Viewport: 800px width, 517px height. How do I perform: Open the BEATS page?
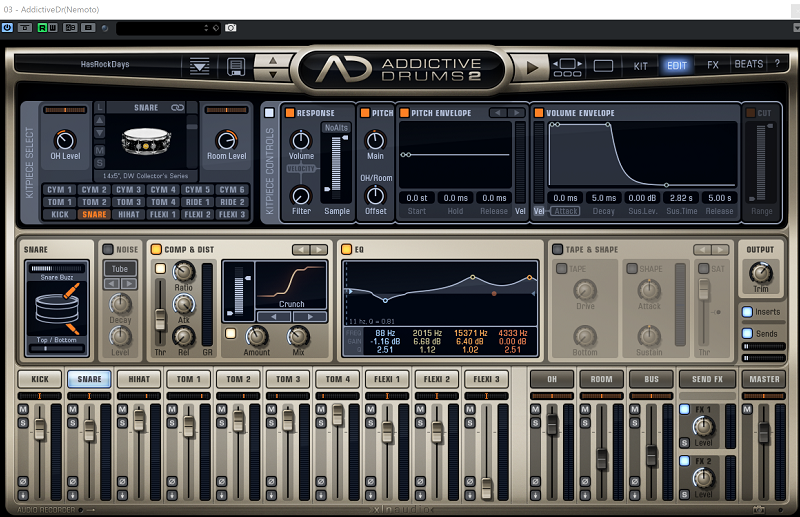pos(748,64)
